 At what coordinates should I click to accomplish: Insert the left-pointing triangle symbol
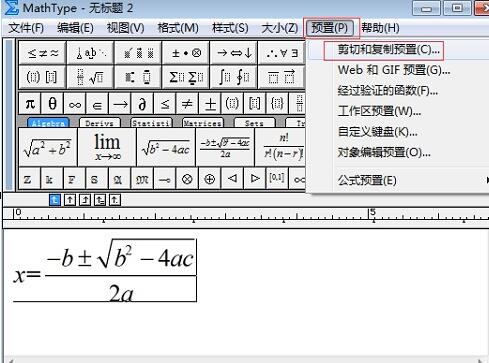coord(232,179)
